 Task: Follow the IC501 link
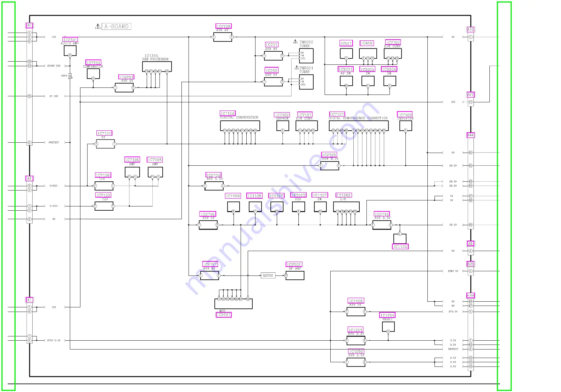click(x=346, y=44)
